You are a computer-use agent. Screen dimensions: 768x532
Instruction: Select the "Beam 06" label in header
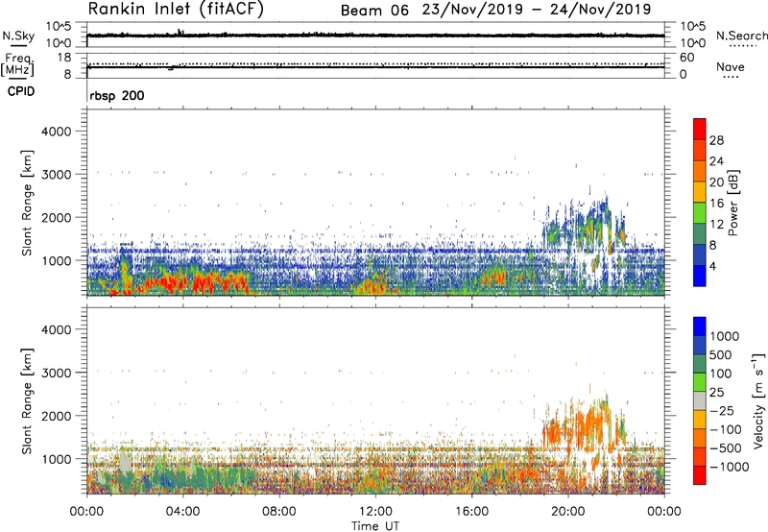pyautogui.click(x=374, y=11)
